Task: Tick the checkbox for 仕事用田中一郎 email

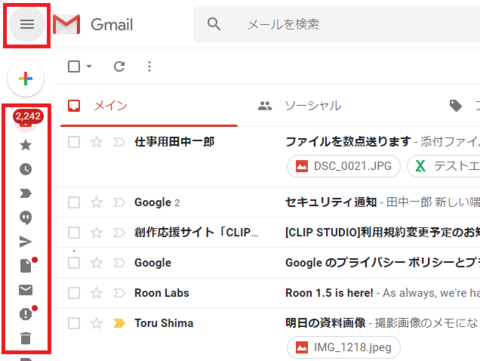Action: [74, 142]
